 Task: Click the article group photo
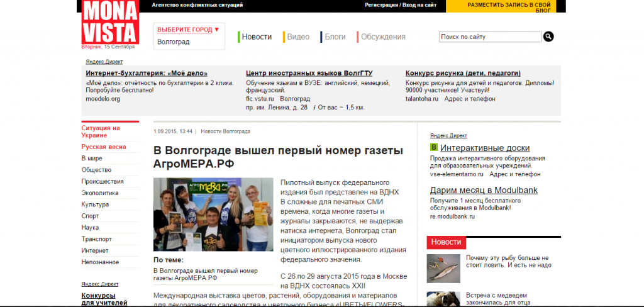[213, 214]
